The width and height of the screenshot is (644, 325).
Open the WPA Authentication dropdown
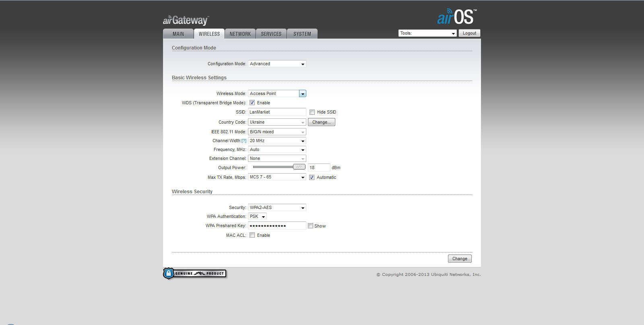[257, 216]
